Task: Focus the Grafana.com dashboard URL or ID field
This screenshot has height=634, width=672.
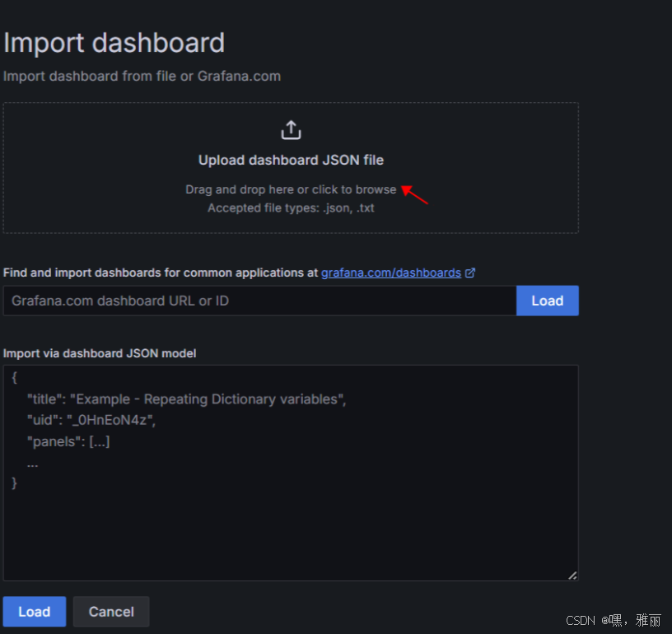Action: pos(259,301)
